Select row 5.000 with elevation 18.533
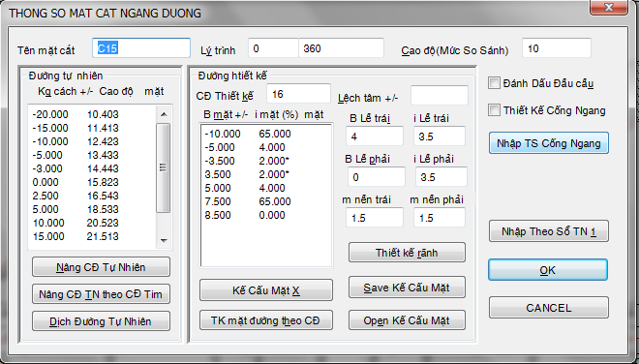This screenshot has width=639, height=364. tap(92, 209)
